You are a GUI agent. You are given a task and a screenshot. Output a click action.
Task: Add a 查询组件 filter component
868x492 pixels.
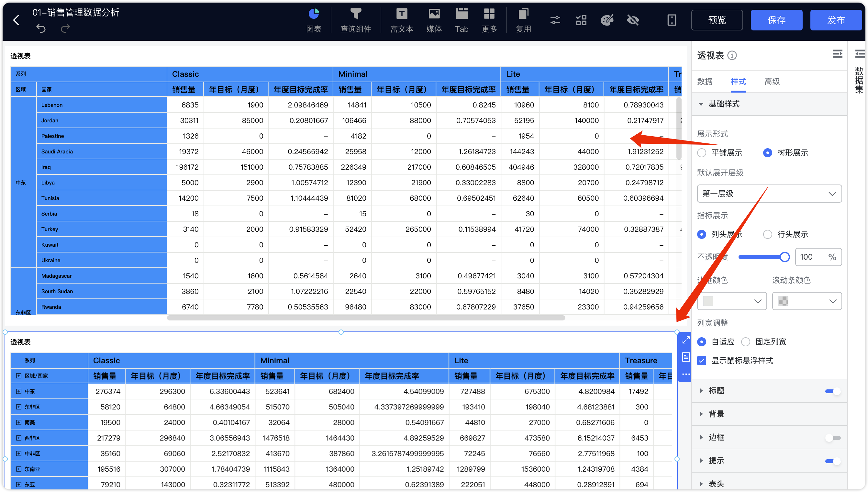(355, 21)
